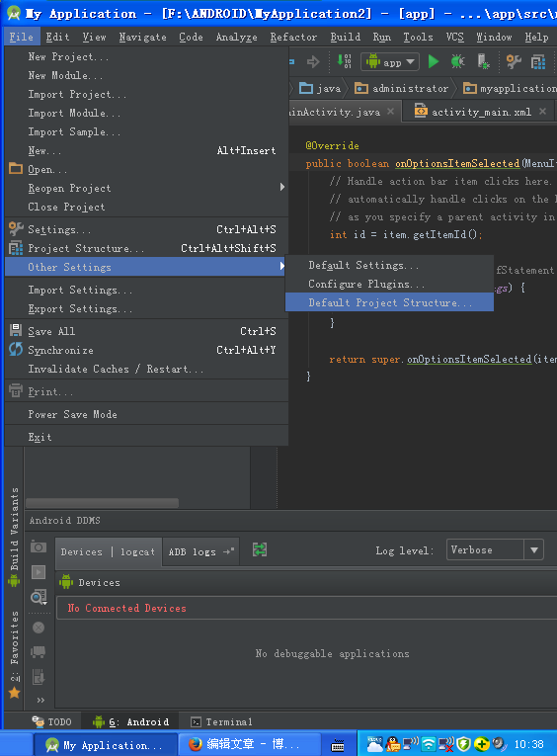Viewport: 557px width, 756px height.
Task: Choose Power Save Mode menu item
Action: pyautogui.click(x=146, y=414)
